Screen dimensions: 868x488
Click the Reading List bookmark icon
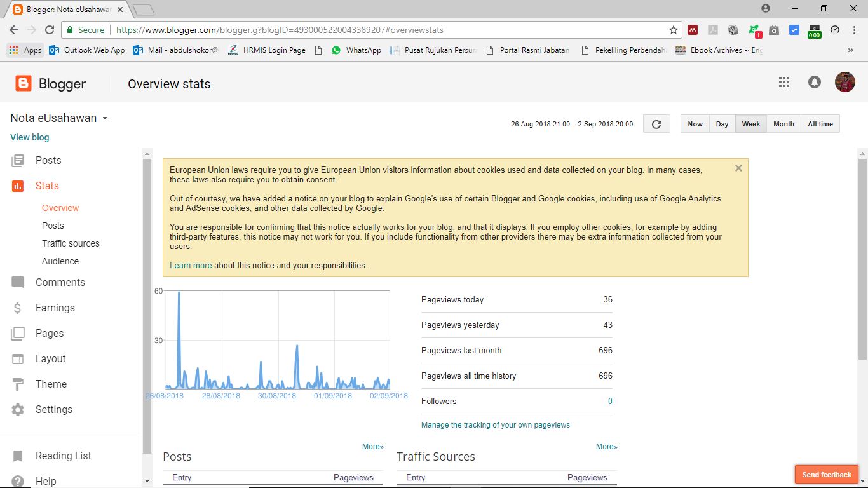click(x=18, y=456)
